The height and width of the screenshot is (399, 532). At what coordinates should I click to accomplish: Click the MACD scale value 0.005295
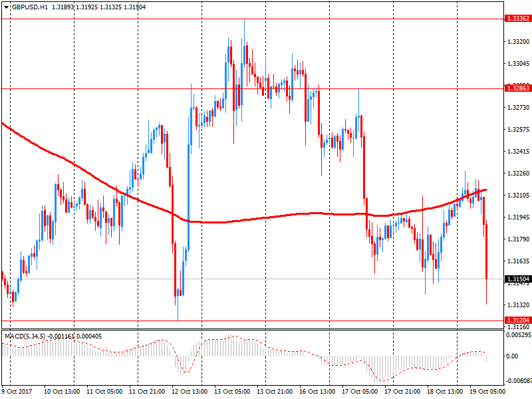pyautogui.click(x=519, y=335)
